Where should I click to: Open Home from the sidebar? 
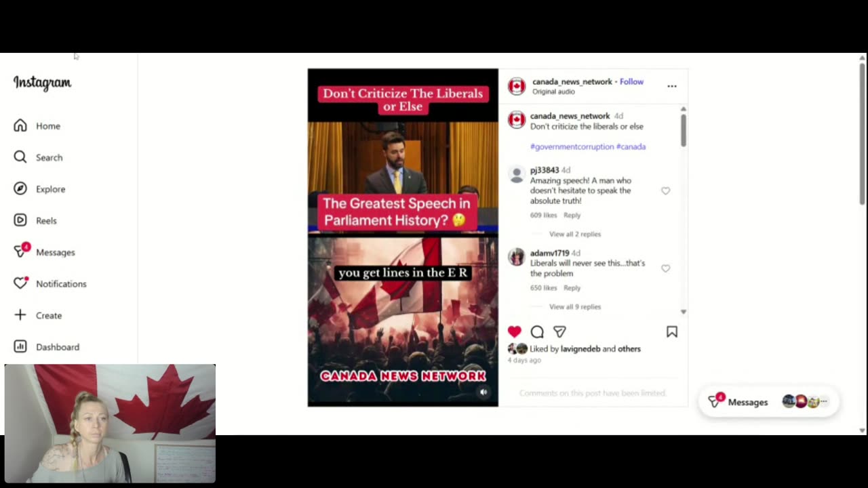[x=47, y=126]
